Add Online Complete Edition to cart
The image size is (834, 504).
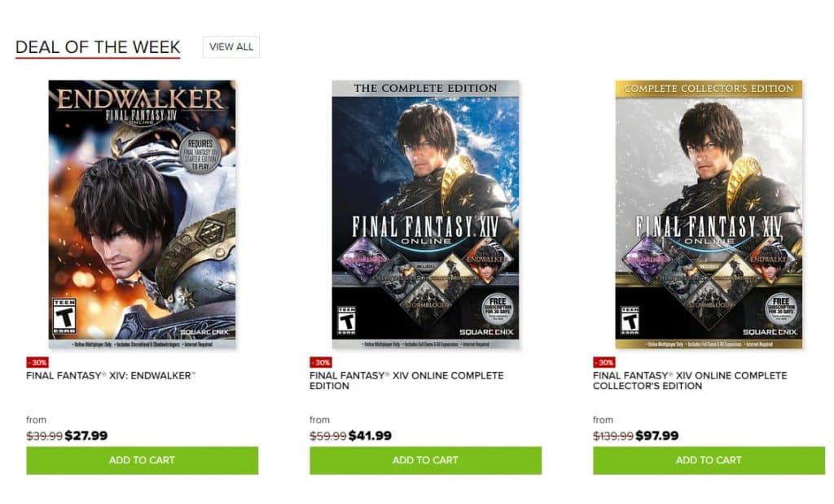(425, 460)
